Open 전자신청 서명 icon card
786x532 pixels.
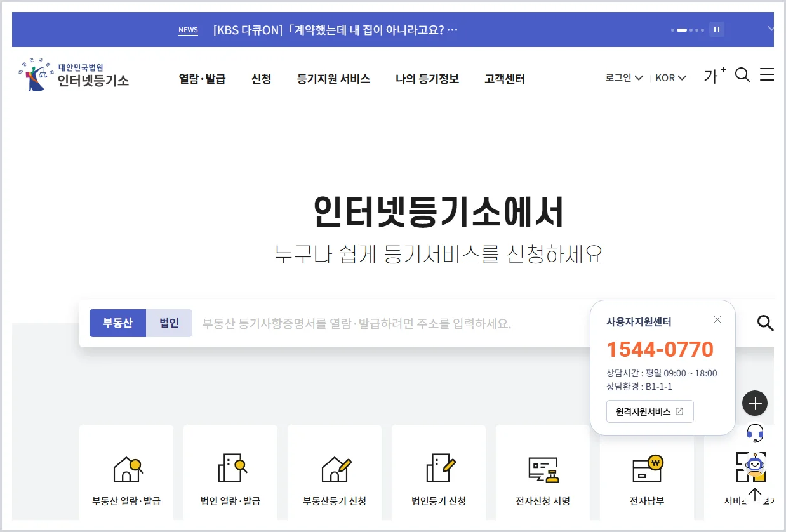[543, 472]
